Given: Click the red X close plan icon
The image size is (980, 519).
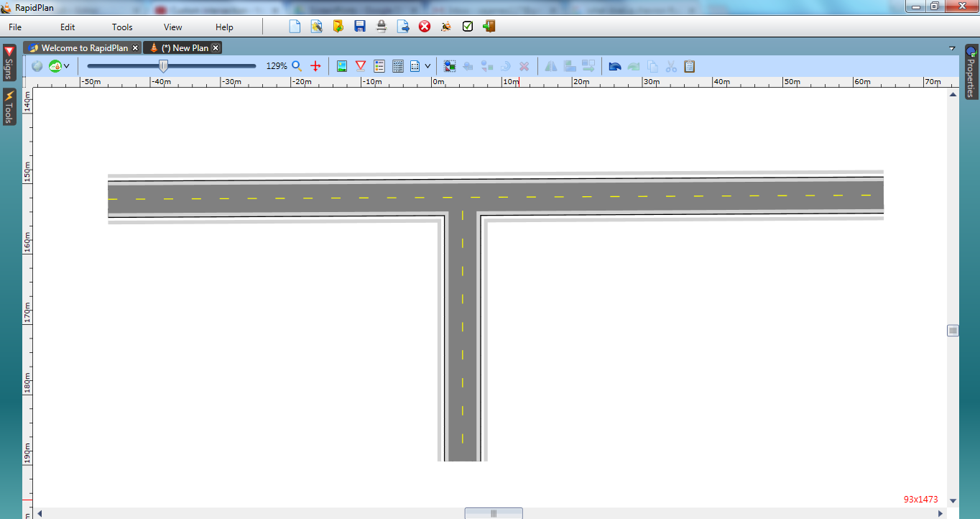Looking at the screenshot, I should point(425,27).
